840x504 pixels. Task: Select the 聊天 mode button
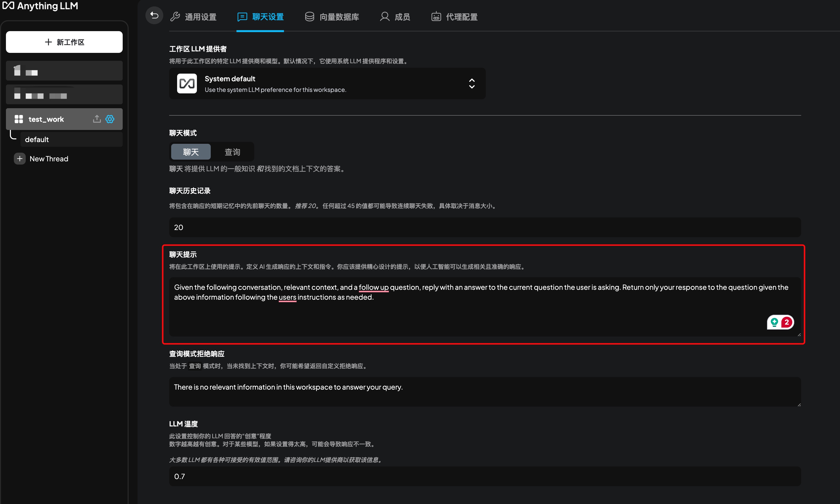pyautogui.click(x=190, y=151)
